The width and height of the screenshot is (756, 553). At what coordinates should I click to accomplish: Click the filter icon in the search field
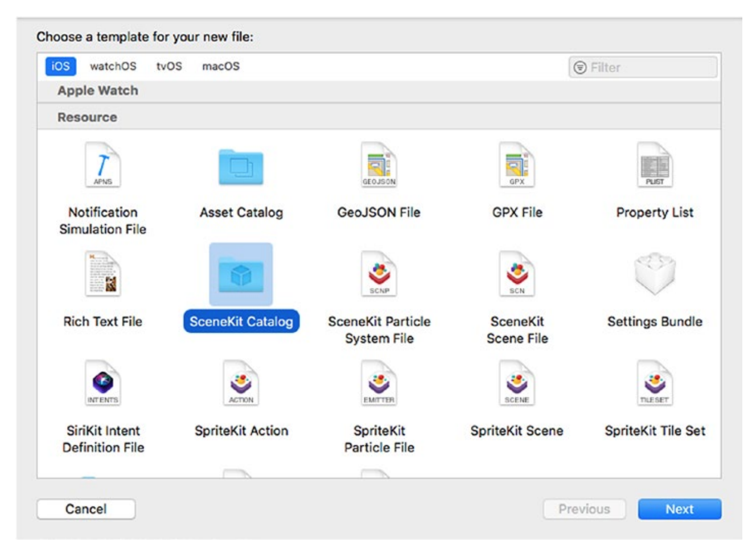(x=580, y=67)
